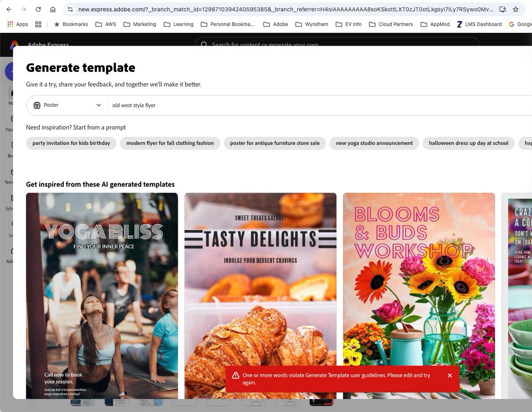532x412 pixels.
Task: Open the Marketing bookmarks folder
Action: pyautogui.click(x=140, y=24)
